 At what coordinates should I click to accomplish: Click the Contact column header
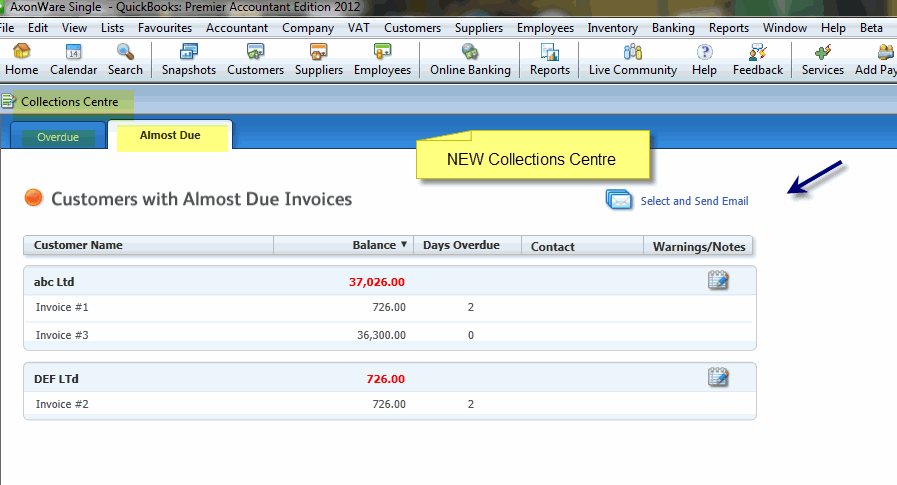coord(582,246)
